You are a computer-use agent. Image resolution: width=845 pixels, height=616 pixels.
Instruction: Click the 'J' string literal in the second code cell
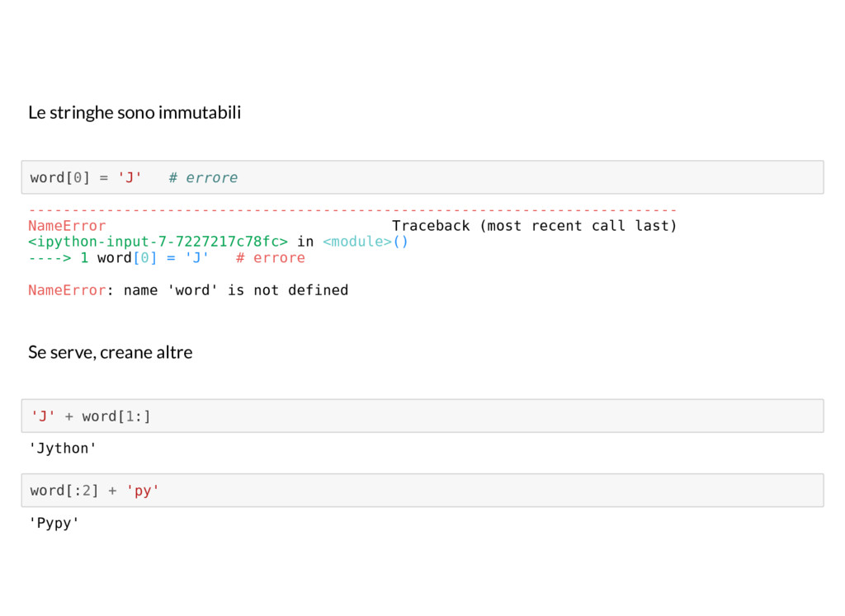coord(43,416)
